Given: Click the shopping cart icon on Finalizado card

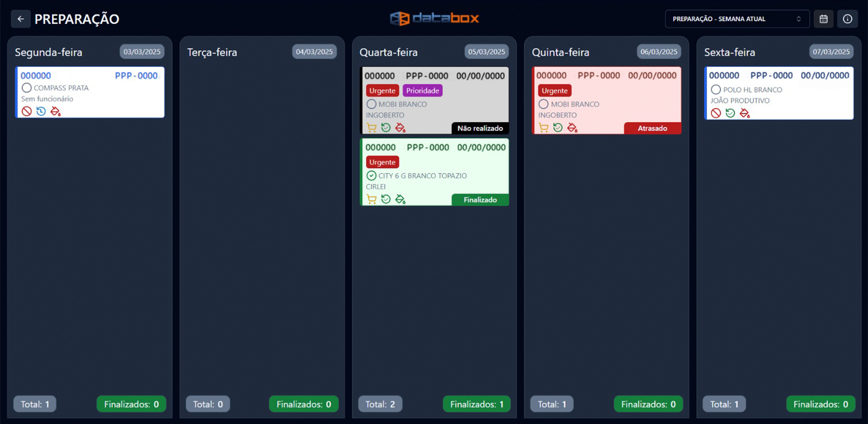Looking at the screenshot, I should pyautogui.click(x=371, y=200).
